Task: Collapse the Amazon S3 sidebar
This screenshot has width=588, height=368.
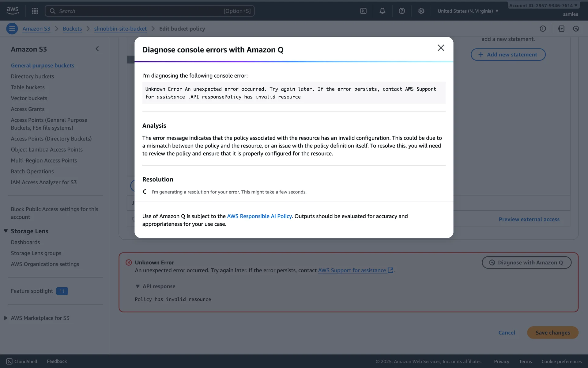Action: coord(97,49)
